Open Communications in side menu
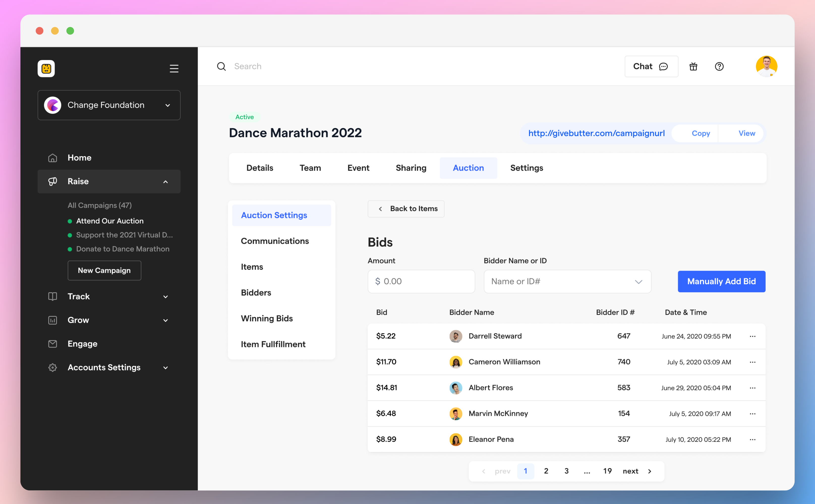815x504 pixels. click(x=281, y=241)
